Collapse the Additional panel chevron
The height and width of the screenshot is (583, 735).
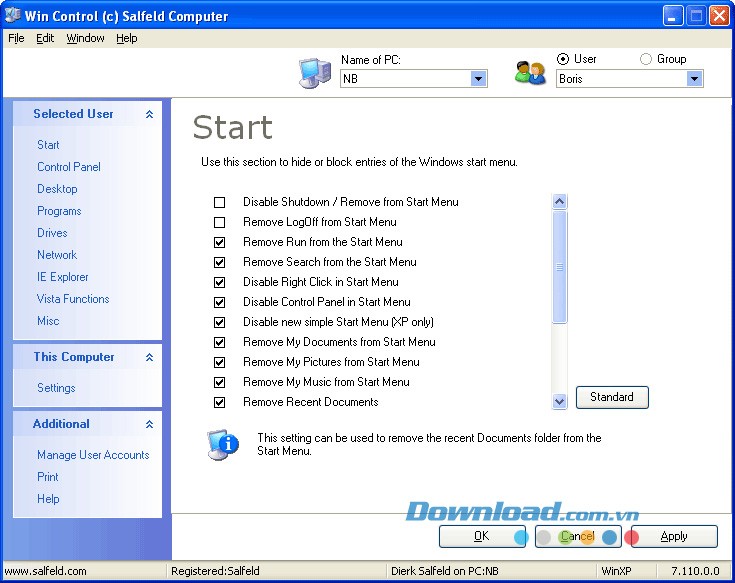(149, 425)
